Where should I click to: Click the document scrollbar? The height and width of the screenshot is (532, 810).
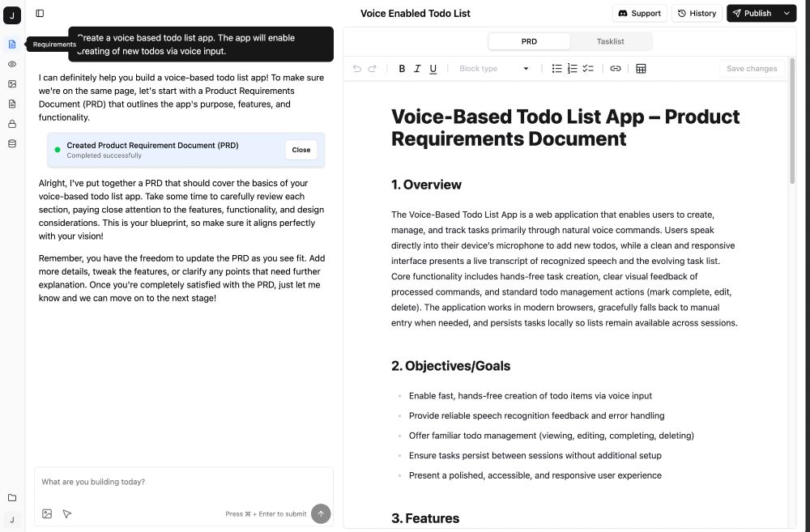tap(792, 121)
